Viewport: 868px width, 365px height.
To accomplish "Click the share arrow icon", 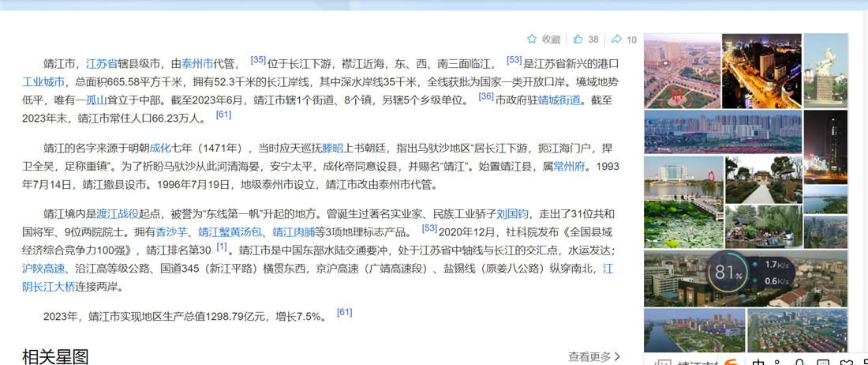I will (x=616, y=39).
